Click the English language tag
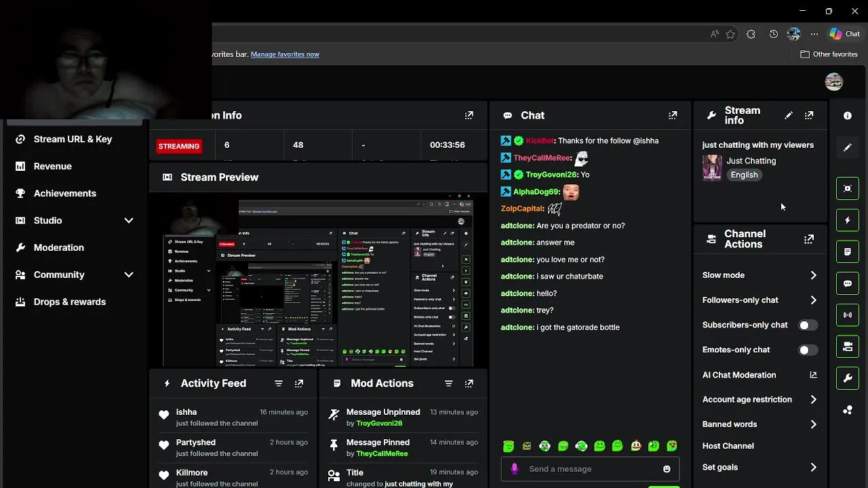Viewport: 868px width, 488px height. coord(744,175)
